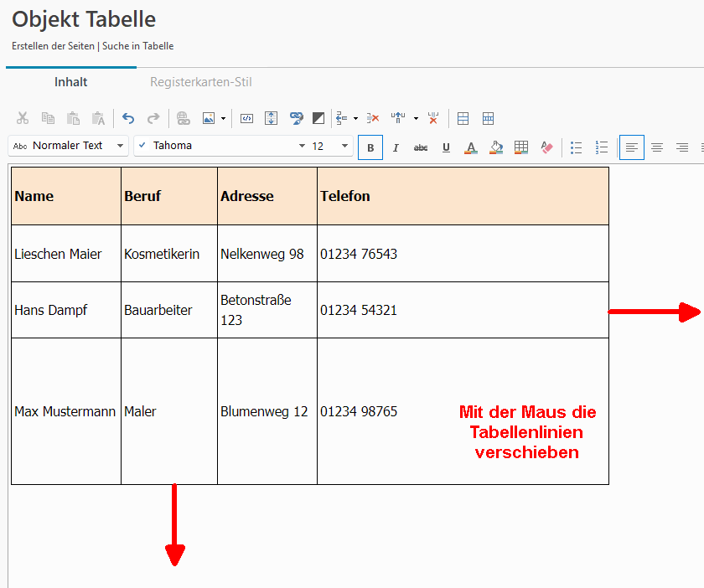This screenshot has width=704, height=588.
Task: Click the HTML source code icon
Action: [x=246, y=118]
